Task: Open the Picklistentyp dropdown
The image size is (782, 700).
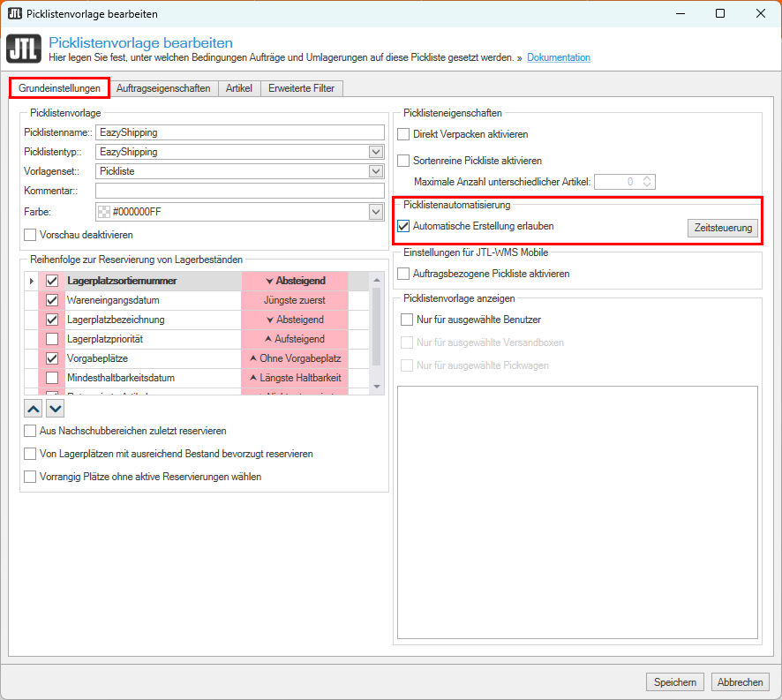Action: [376, 152]
